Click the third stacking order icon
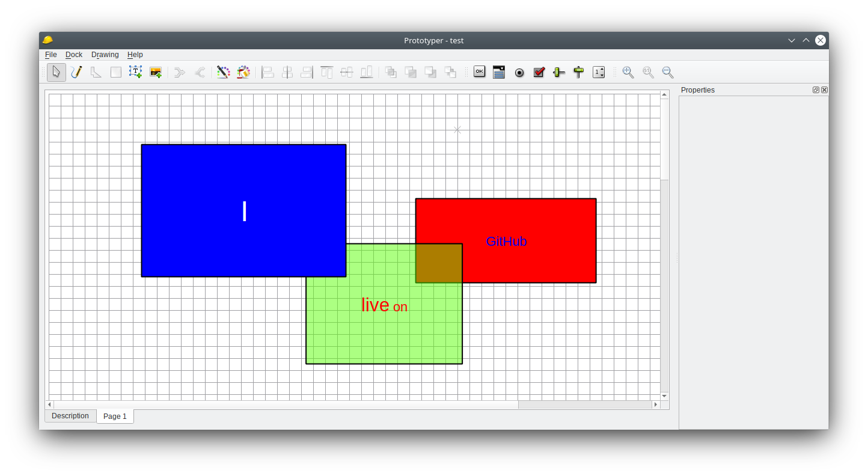The image size is (868, 476). 430,72
